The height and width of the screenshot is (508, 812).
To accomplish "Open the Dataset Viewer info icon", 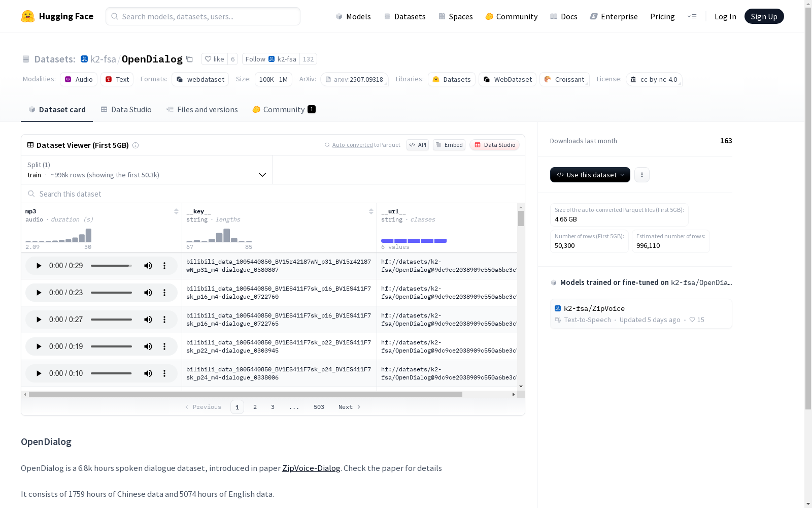I will click(x=136, y=145).
